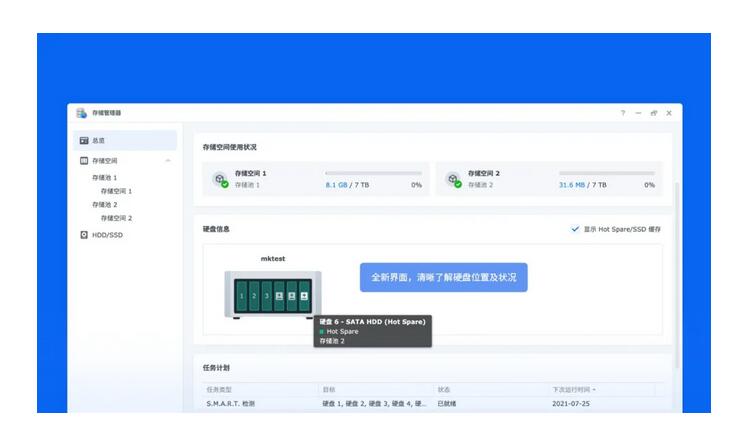The height and width of the screenshot is (434, 734).
Task: Click the 31.6 MB usage link
Action: coord(572,185)
